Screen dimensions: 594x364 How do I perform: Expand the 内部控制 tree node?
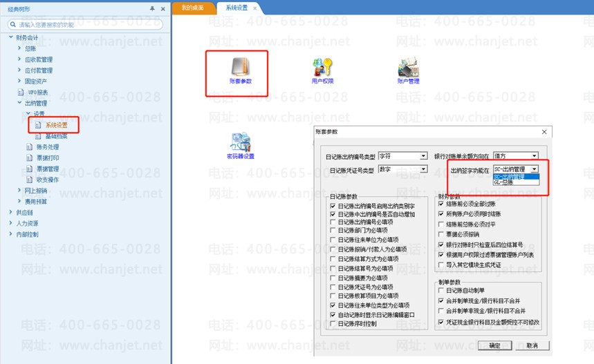pyautogui.click(x=10, y=234)
